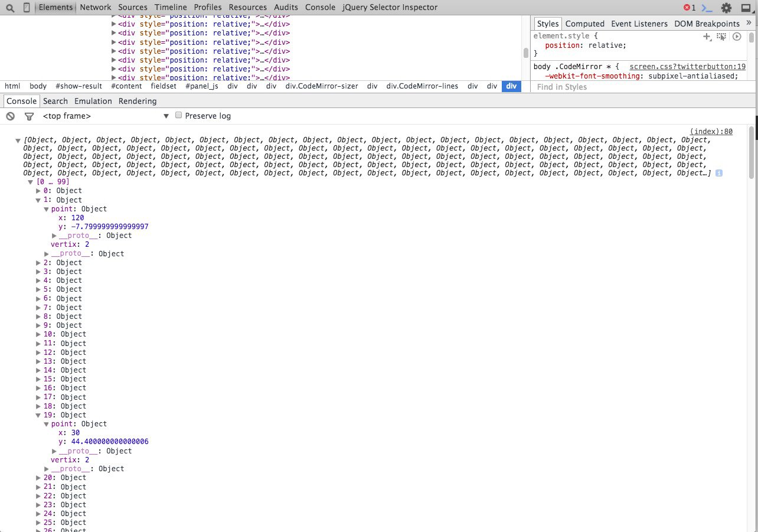Expand entry 5: Object
The image size is (758, 532).
[39, 289]
